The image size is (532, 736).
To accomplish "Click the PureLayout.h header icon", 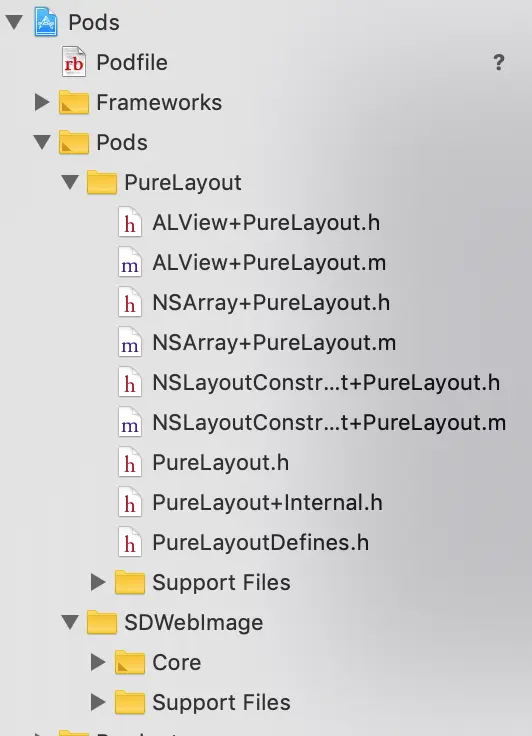I will [130, 463].
